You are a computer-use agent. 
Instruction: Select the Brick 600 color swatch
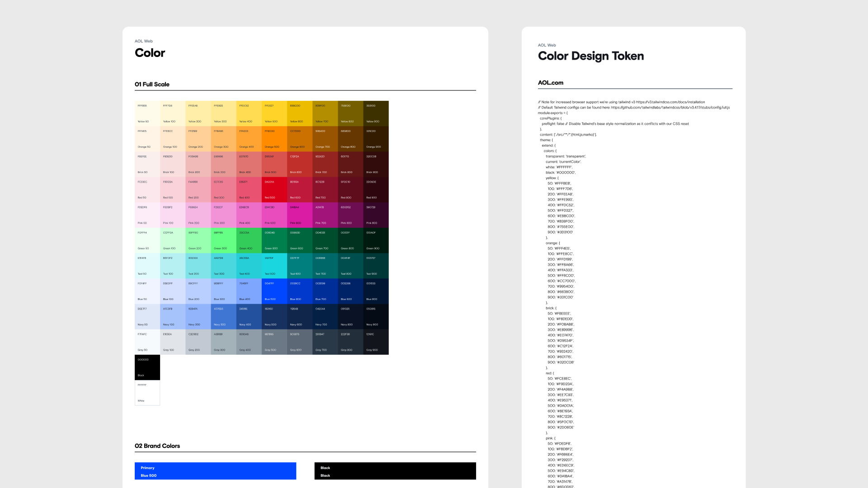[x=299, y=164]
